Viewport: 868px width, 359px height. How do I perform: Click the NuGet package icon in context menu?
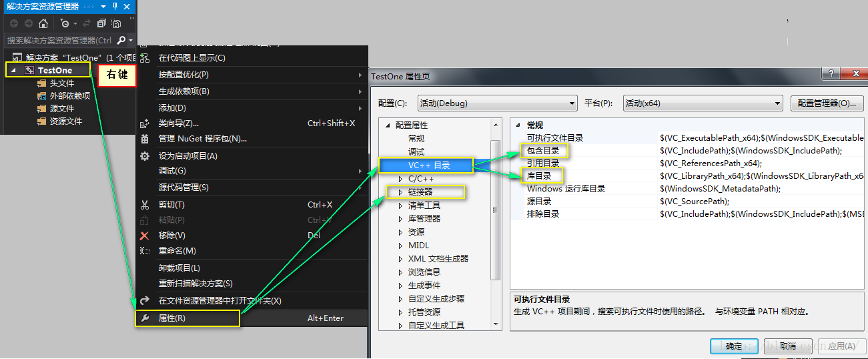[x=144, y=139]
